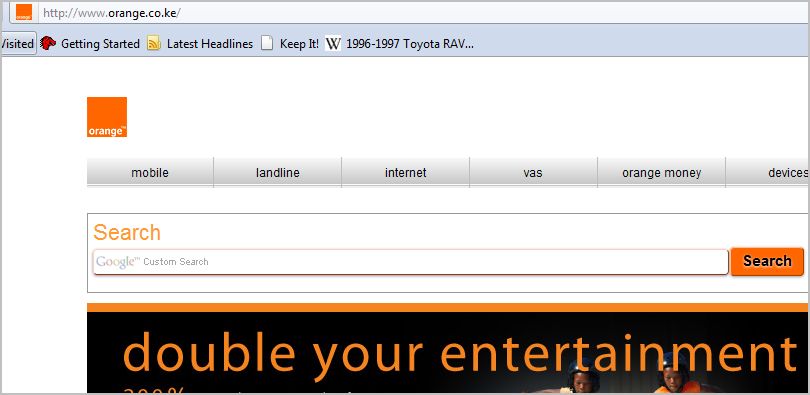
Task: Open the mobile navigation tab
Action: coord(150,172)
